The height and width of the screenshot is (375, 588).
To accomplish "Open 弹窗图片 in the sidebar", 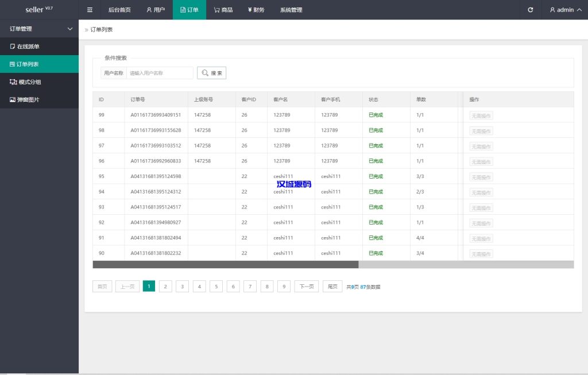I will (28, 100).
